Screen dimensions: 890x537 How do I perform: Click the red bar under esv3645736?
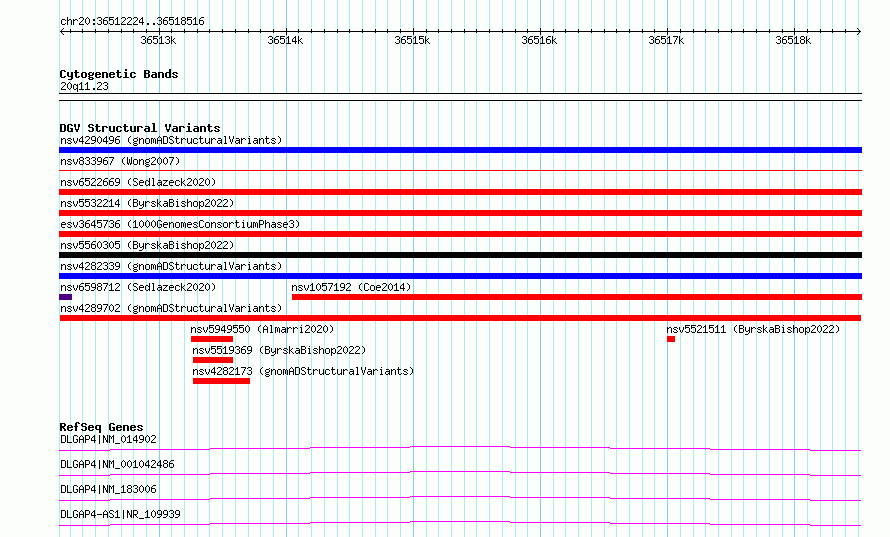[x=460, y=234]
